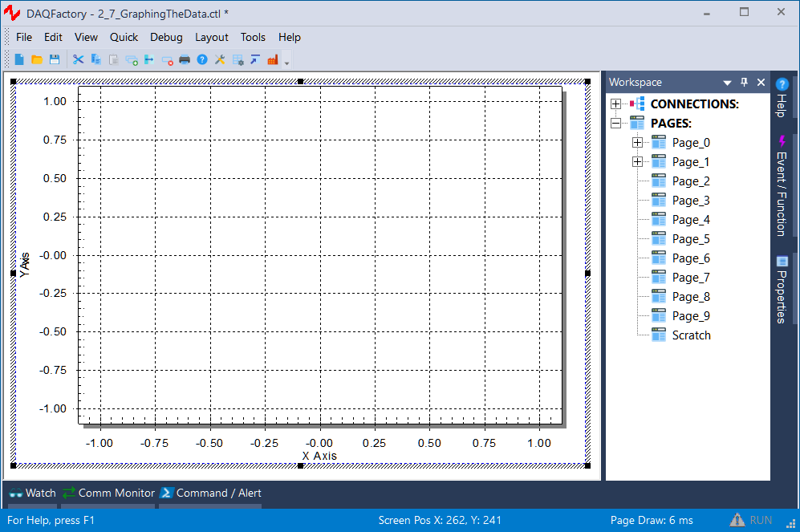Click the red factory icon in toolbar
This screenshot has width=800, height=532.
coord(273,59)
